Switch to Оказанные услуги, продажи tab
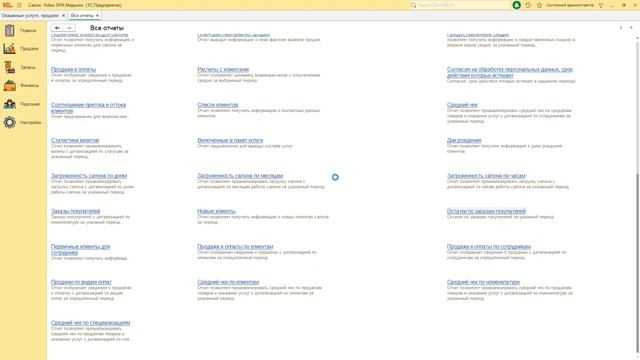 coord(30,16)
